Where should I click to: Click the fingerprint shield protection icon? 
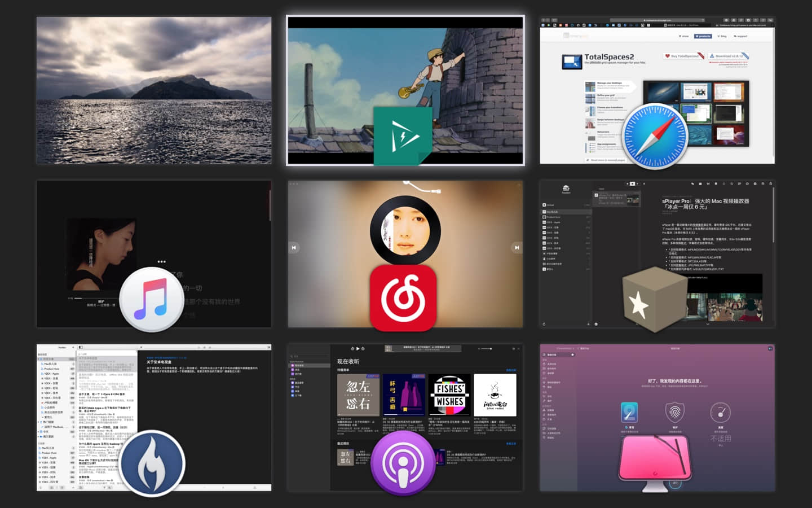point(674,413)
